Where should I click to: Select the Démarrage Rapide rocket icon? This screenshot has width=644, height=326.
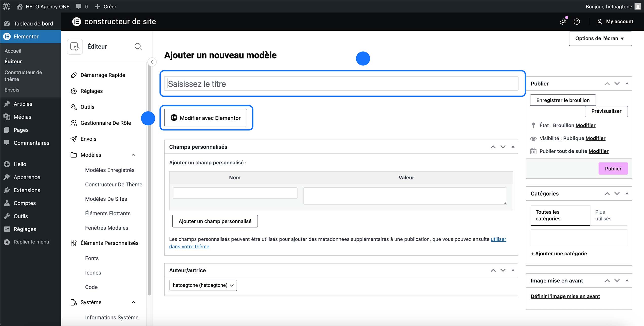(x=74, y=75)
